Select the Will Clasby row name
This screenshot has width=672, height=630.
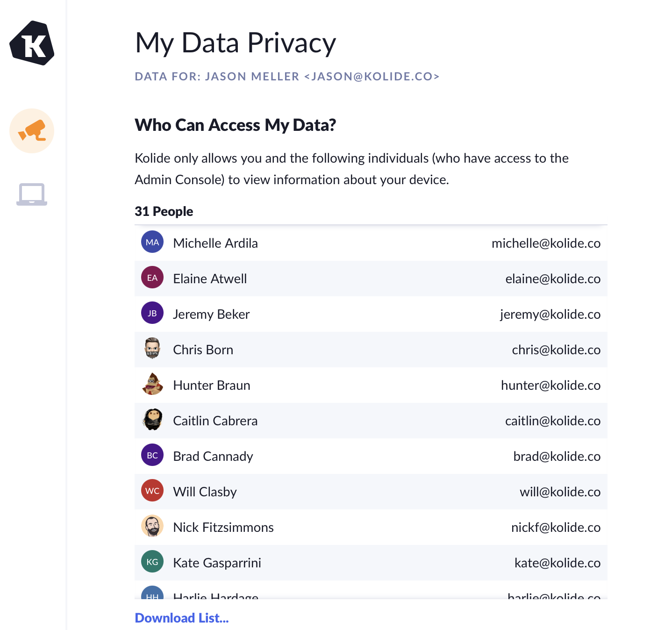point(205,492)
